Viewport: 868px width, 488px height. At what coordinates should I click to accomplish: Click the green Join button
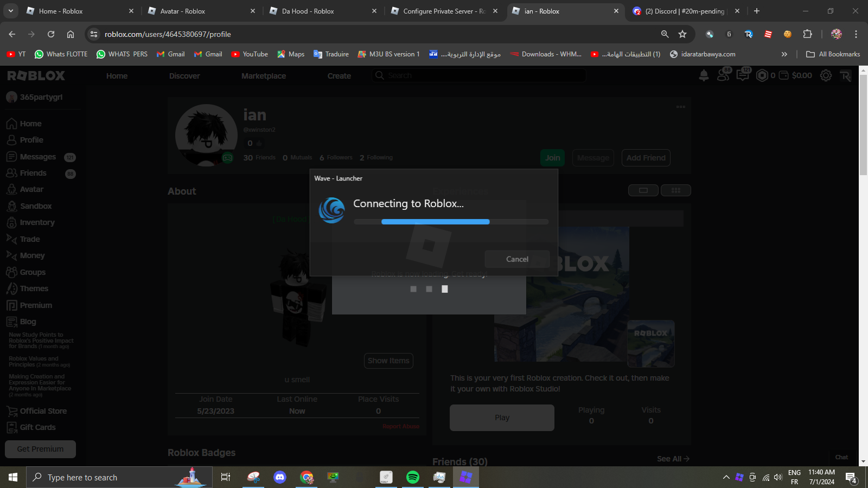click(x=553, y=158)
